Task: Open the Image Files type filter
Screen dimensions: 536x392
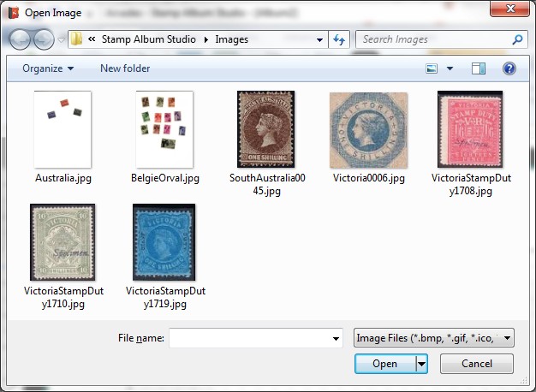Action: pos(434,338)
